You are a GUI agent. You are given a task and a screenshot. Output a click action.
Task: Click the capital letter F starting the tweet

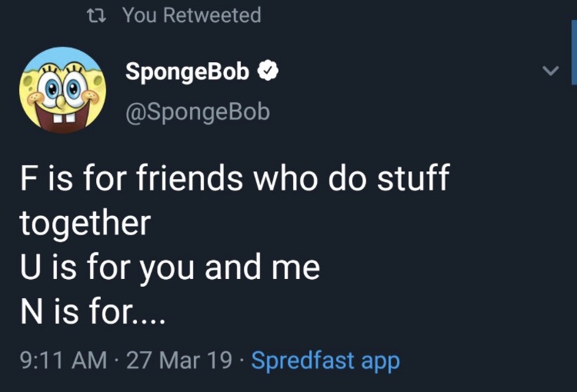[26, 178]
